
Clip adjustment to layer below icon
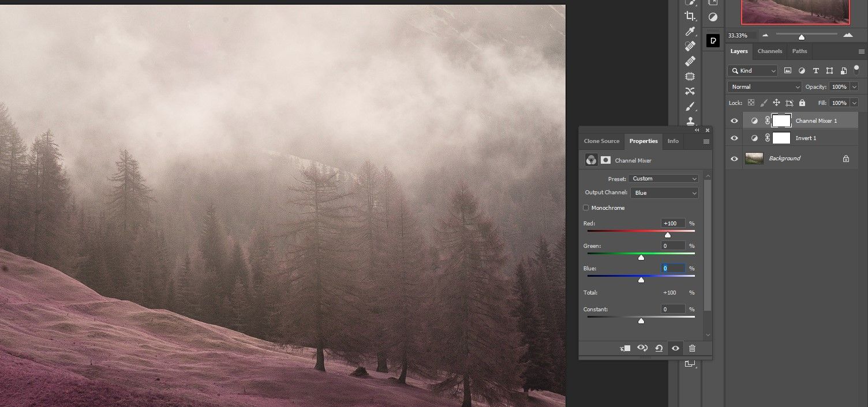point(625,348)
